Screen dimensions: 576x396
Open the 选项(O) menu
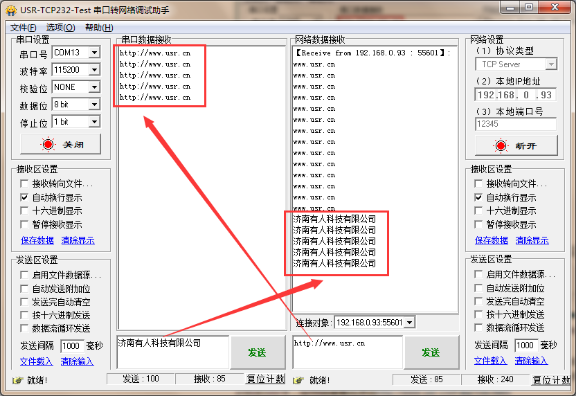(x=61, y=28)
